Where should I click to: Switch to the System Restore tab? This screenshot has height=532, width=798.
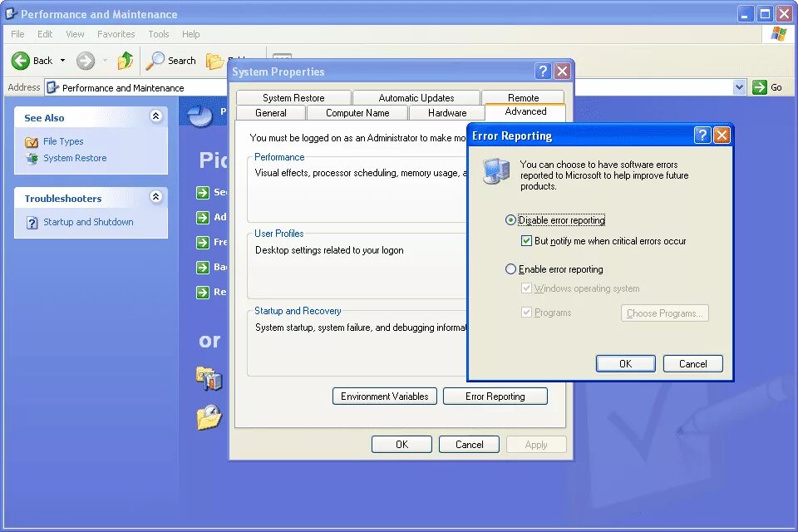point(293,98)
